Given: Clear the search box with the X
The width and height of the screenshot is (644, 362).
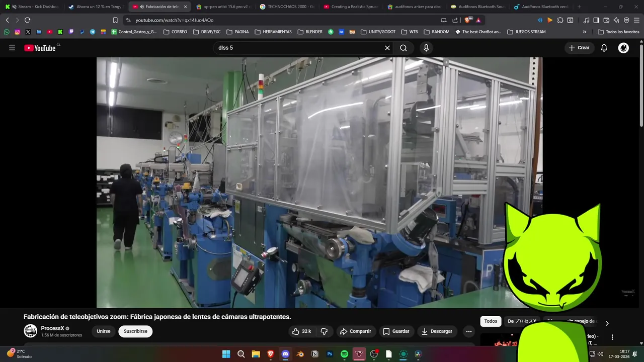Looking at the screenshot, I should pyautogui.click(x=387, y=48).
